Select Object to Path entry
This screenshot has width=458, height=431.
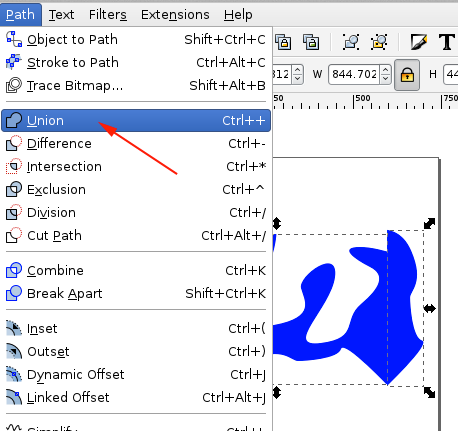136,39
